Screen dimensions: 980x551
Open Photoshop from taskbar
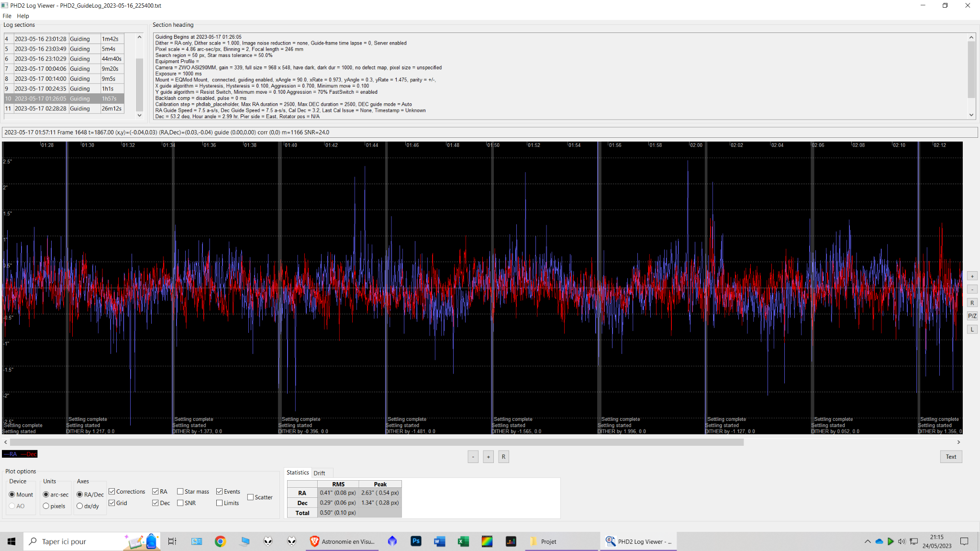416,541
